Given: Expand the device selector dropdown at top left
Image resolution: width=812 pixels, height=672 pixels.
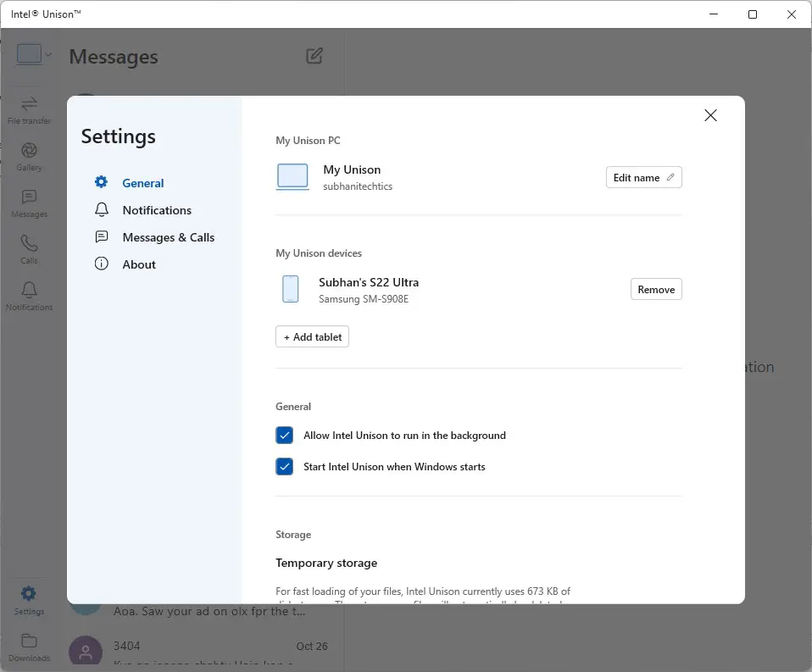Looking at the screenshot, I should click(x=34, y=54).
